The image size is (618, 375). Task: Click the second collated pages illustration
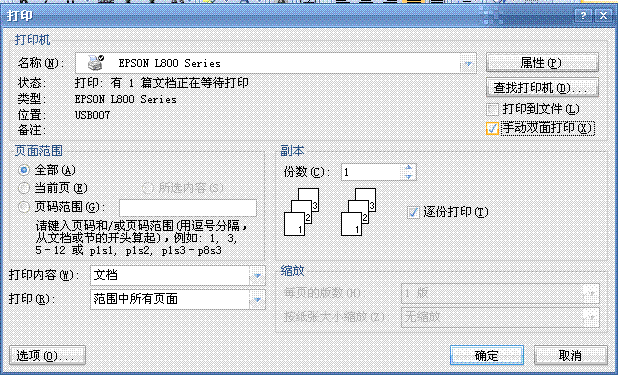pos(358,212)
